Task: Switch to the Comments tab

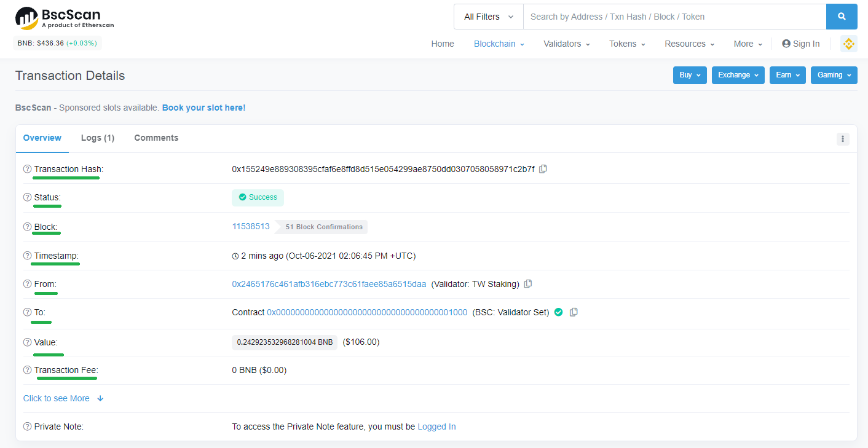Action: pos(156,138)
